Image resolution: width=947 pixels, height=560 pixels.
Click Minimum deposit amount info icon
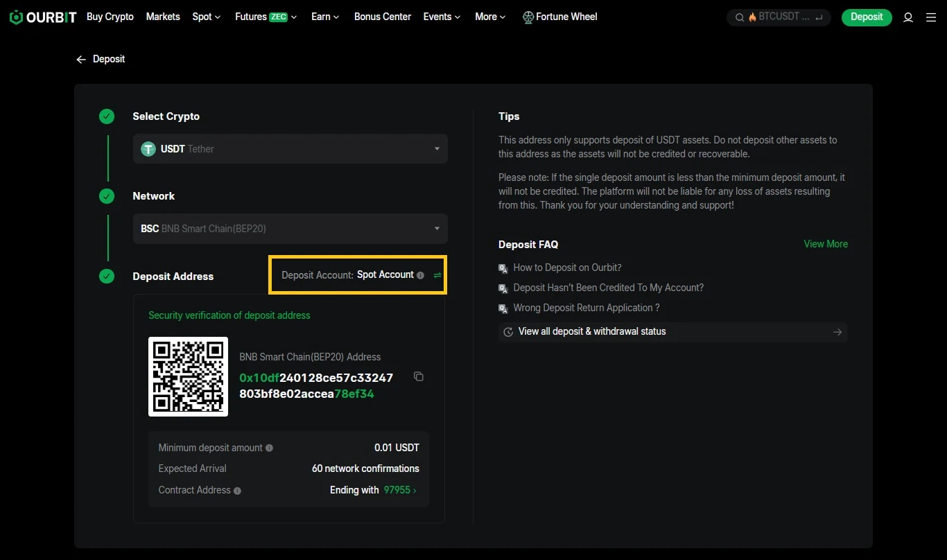[269, 448]
